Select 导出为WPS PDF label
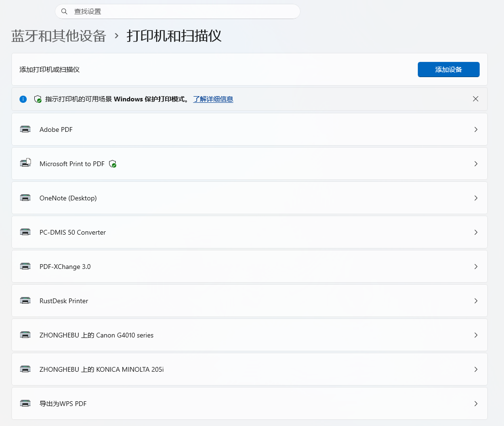Image resolution: width=504 pixels, height=426 pixels. click(63, 404)
